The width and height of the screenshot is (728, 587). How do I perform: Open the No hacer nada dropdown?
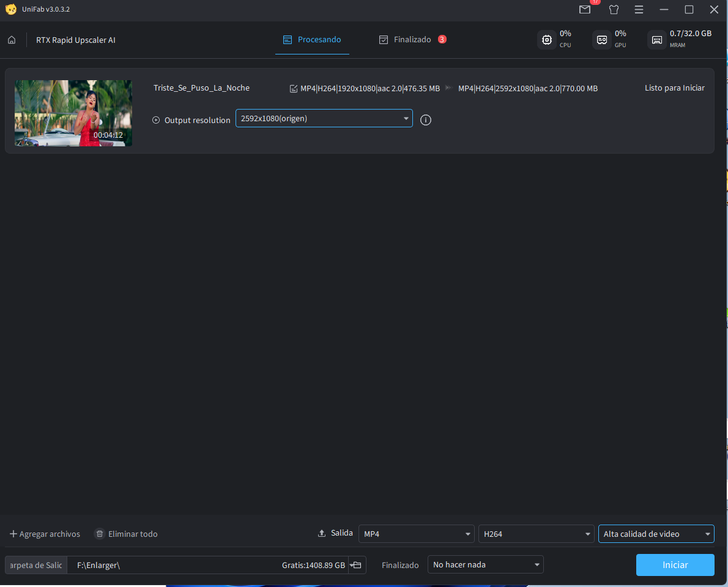485,565
